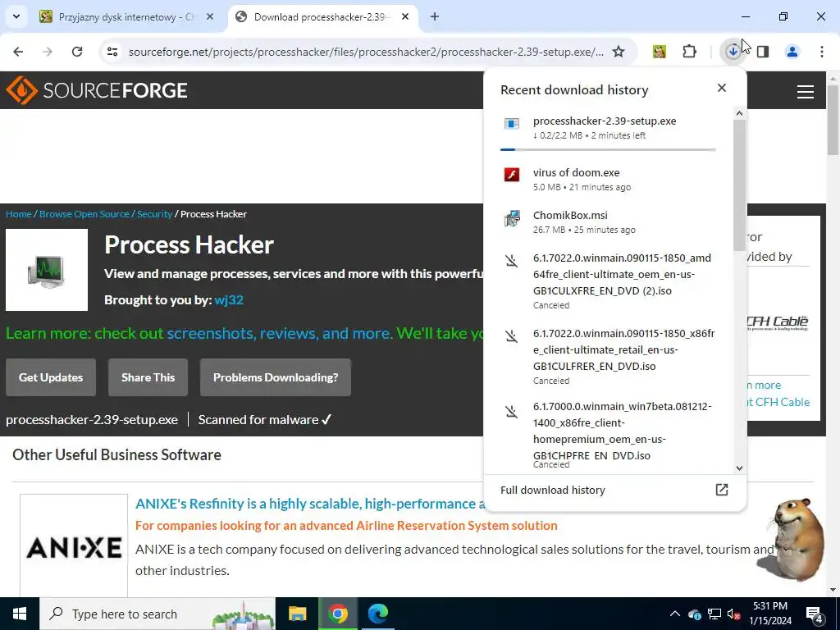Open File Explorer from the taskbar
This screenshot has height=630, width=840.
click(297, 614)
